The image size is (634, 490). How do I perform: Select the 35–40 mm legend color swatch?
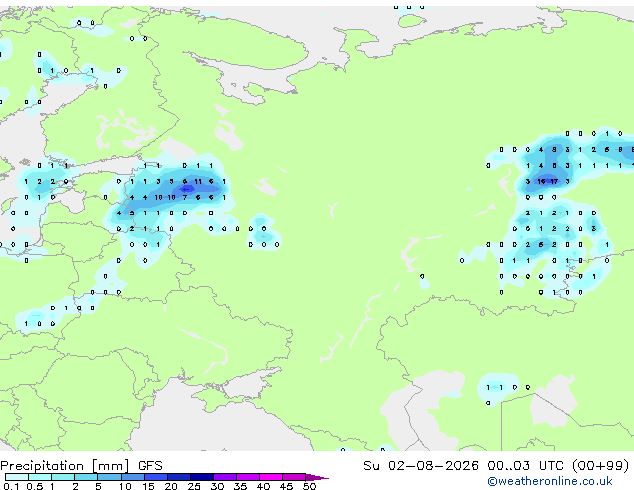click(x=248, y=477)
